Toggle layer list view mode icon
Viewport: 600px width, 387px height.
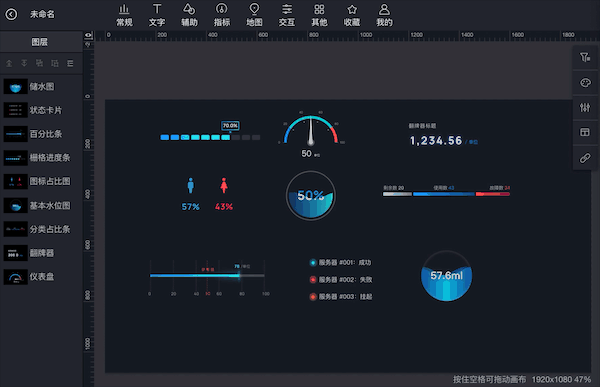[x=70, y=63]
